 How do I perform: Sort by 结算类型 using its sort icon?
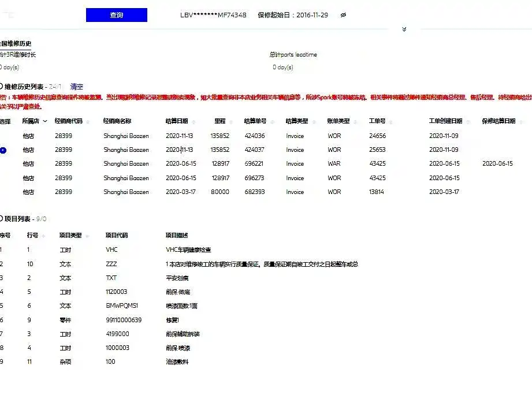314,122
